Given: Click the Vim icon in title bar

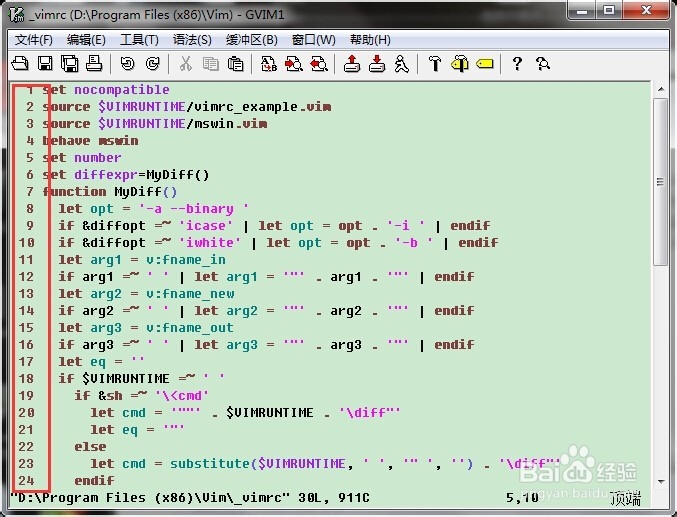Looking at the screenshot, I should pos(16,15).
